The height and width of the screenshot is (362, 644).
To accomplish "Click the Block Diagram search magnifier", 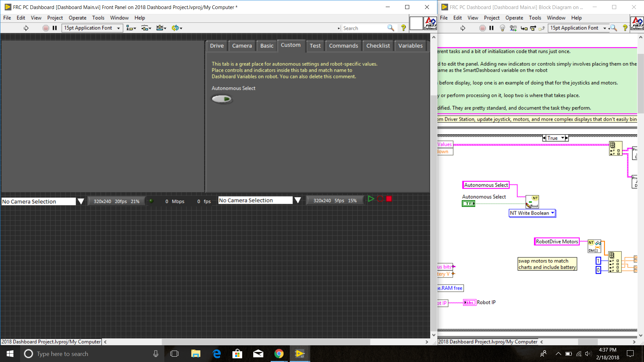I will coord(613,28).
